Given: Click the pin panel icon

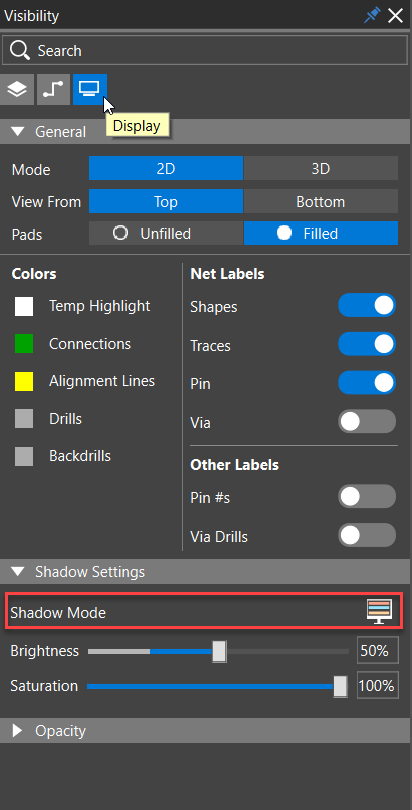Looking at the screenshot, I should 372,15.
